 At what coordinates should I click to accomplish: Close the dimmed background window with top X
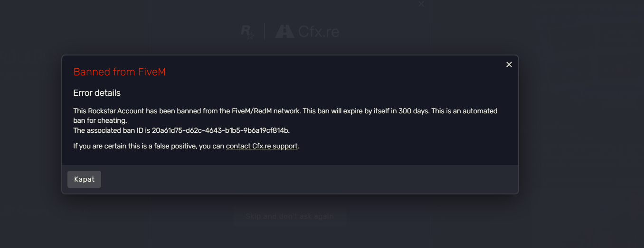(421, 4)
